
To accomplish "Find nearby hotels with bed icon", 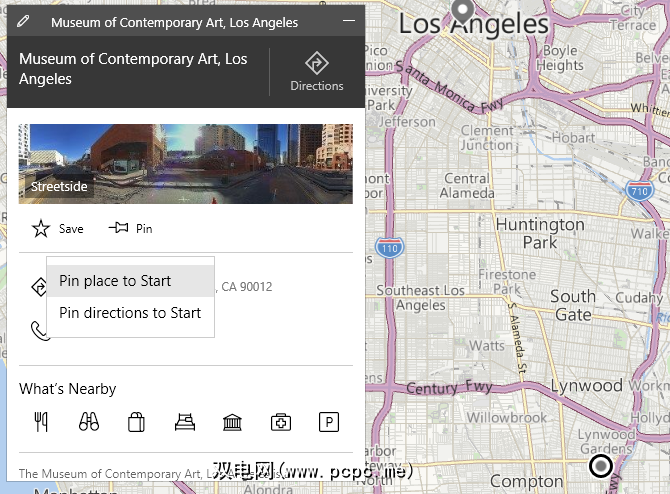I will (185, 422).
